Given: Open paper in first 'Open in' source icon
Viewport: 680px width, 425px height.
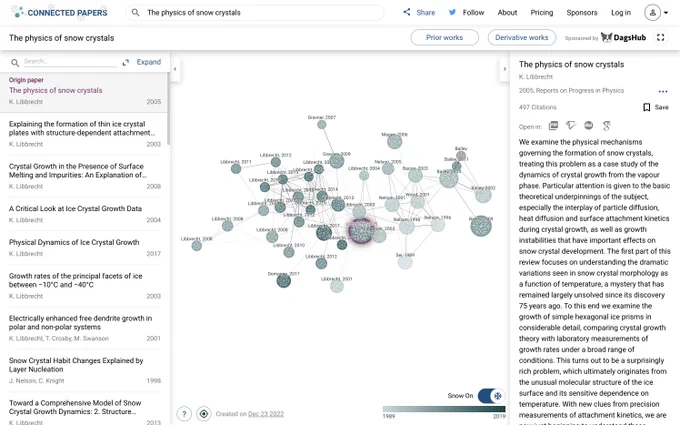Looking at the screenshot, I should coord(553,126).
